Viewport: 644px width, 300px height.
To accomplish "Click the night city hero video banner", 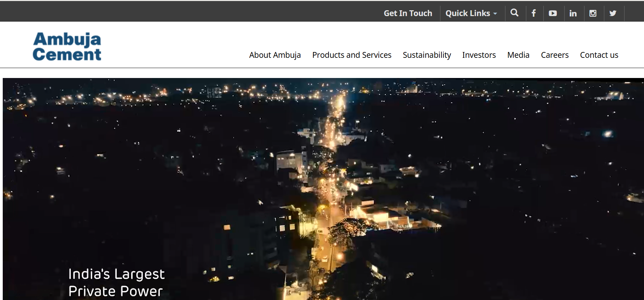I will coord(323,189).
